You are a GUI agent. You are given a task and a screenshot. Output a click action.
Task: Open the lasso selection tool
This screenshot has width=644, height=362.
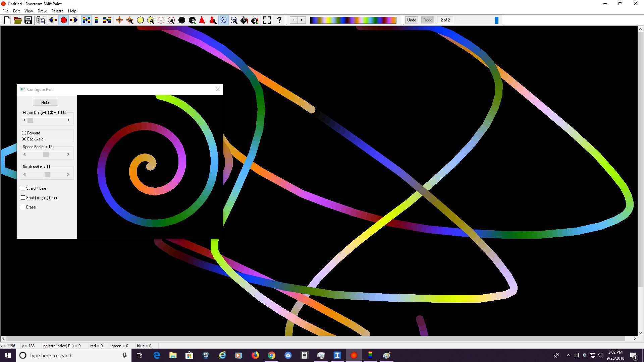pyautogui.click(x=223, y=20)
